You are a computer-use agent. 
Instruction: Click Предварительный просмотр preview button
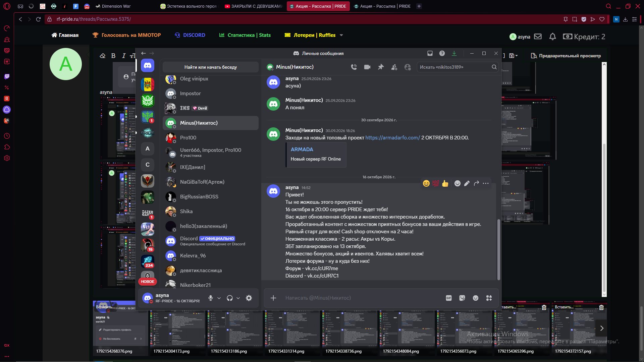click(x=566, y=56)
